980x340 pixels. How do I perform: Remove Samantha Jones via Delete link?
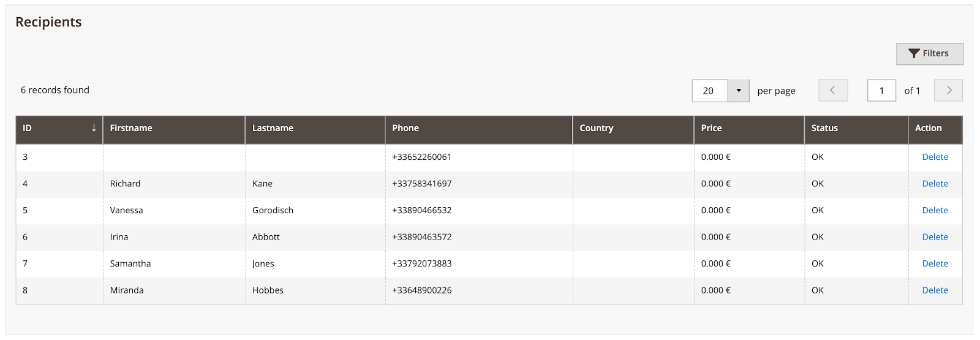pyautogui.click(x=935, y=263)
